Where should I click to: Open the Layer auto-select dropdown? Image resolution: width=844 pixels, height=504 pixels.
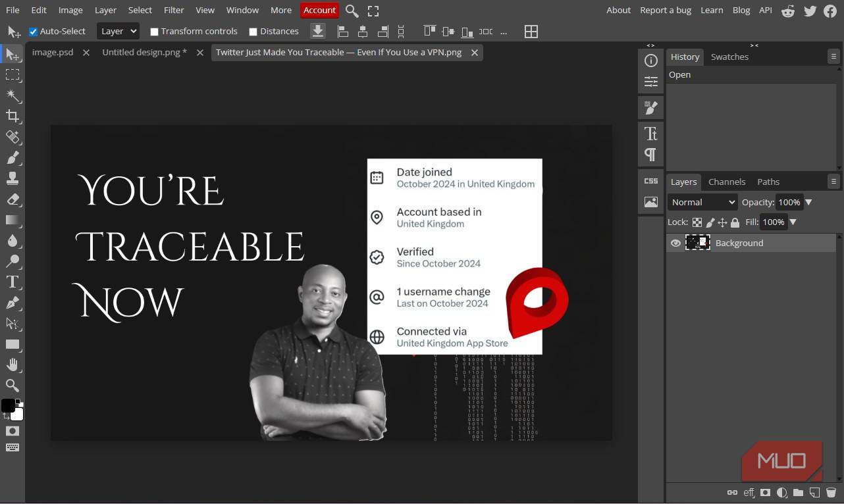[118, 31]
